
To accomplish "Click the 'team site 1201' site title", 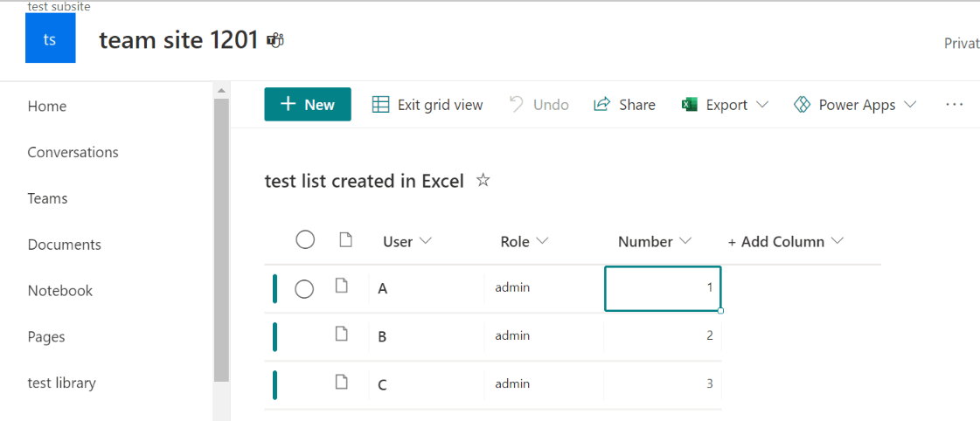I will (178, 40).
